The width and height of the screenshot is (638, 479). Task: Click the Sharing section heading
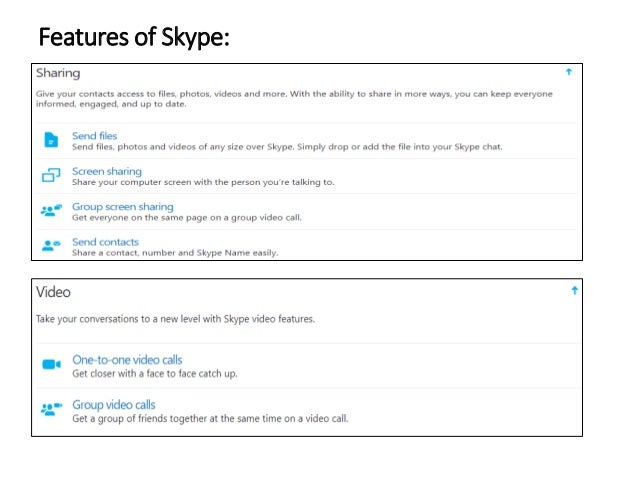(x=58, y=74)
